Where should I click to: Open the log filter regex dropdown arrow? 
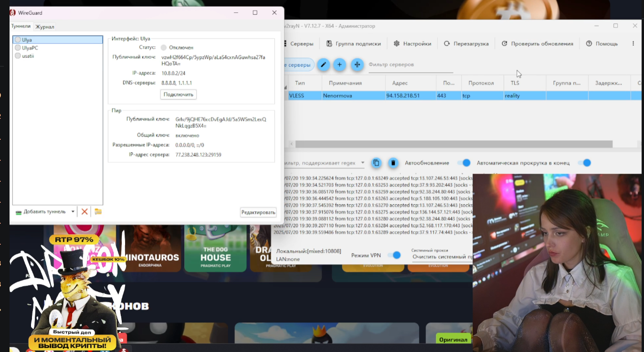pos(362,163)
